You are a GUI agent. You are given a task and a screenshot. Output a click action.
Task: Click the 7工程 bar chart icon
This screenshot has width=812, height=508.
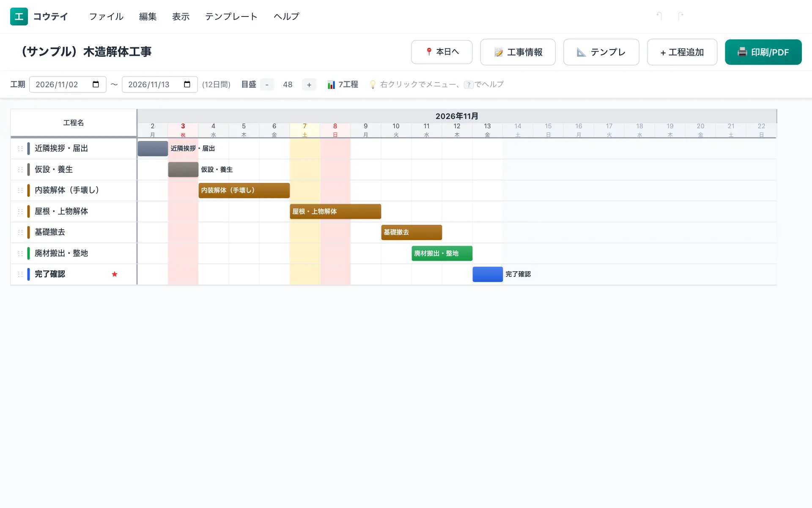(x=331, y=85)
